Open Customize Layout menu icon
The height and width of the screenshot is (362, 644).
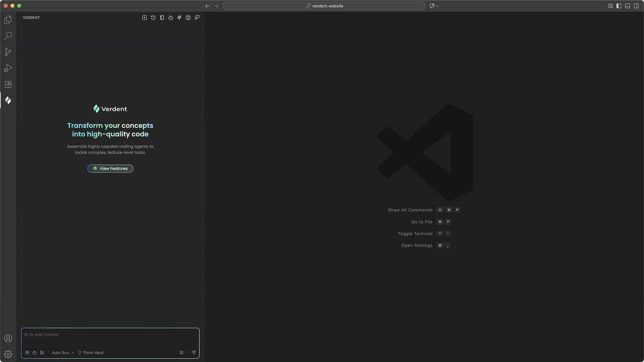pyautogui.click(x=610, y=6)
